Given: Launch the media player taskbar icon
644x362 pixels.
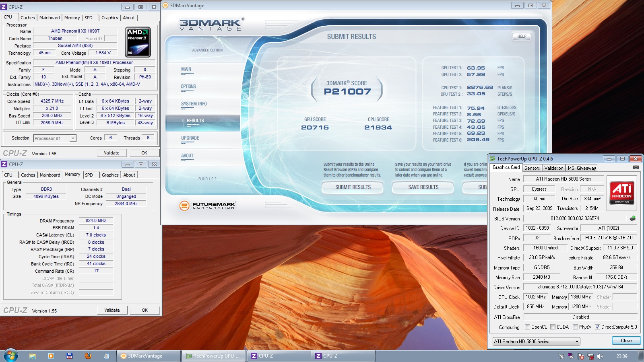Looking at the screenshot, I should coord(51,356).
